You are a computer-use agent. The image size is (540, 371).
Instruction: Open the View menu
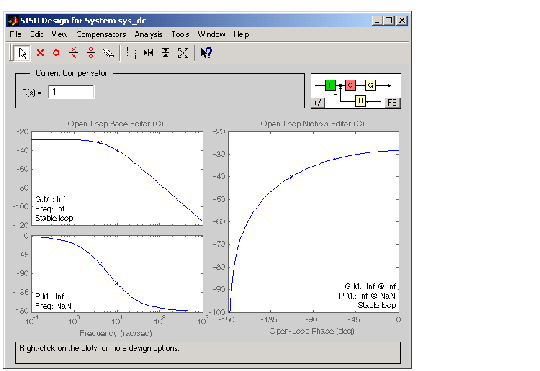coord(59,34)
